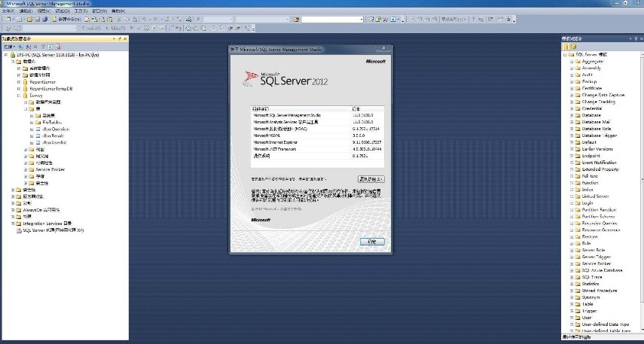Screen dimensions: 644x344
Task: Click the Refresh icon in Object Explorer toolbar
Action: click(50, 47)
